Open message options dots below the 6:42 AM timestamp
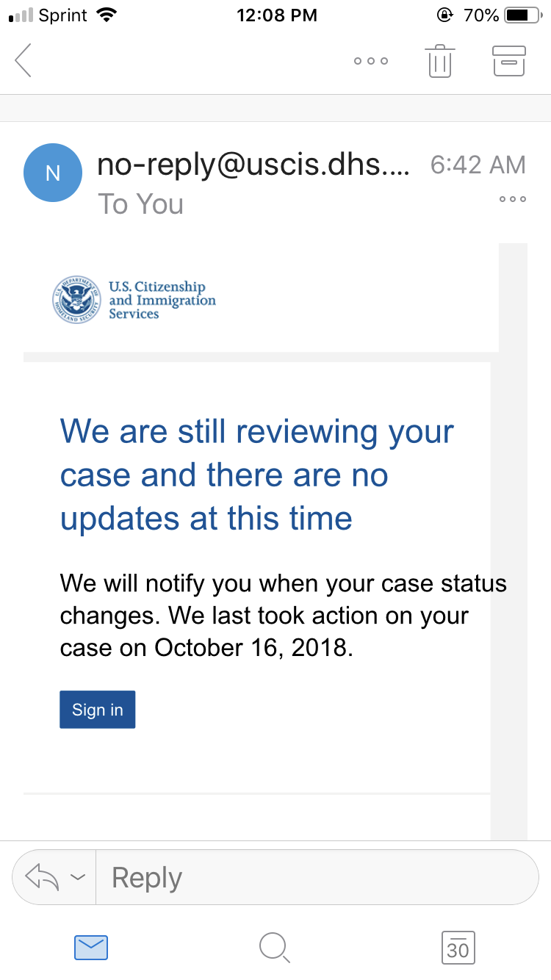This screenshot has height=980, width=551. 512,199
